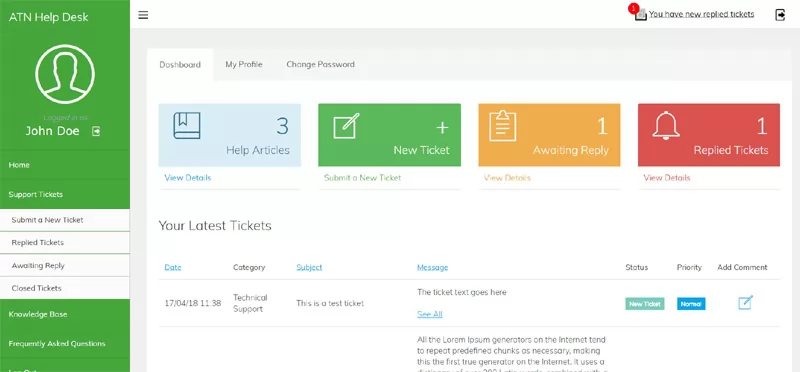Screen dimensions: 800x372
Task: Click the Submit a New Ticket link under card
Action: (362, 178)
